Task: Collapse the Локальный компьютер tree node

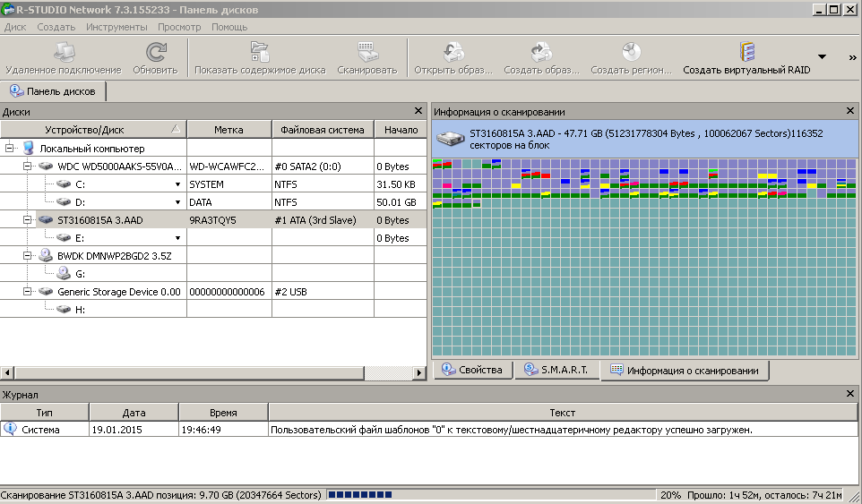Action: 9,148
